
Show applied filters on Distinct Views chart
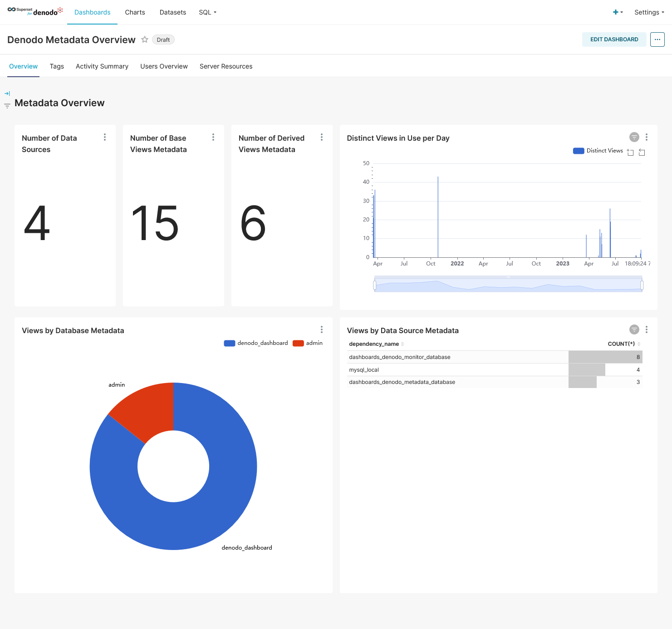pyautogui.click(x=634, y=137)
